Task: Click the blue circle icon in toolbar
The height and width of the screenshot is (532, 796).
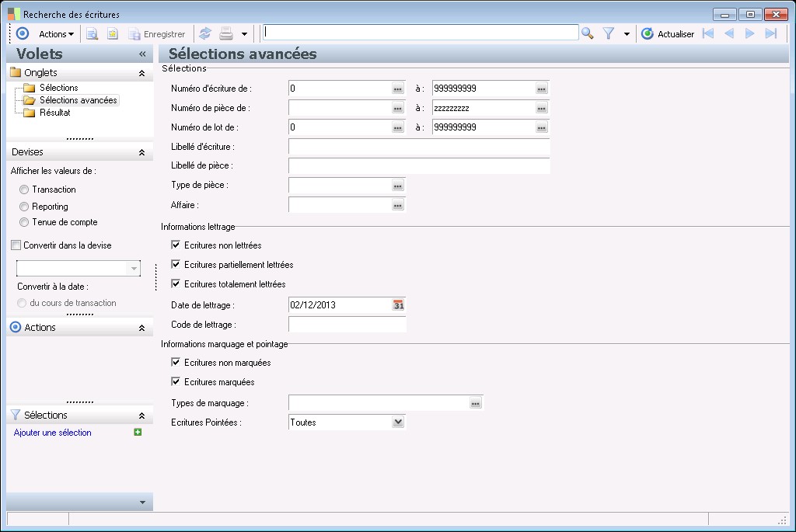Action: pos(23,33)
